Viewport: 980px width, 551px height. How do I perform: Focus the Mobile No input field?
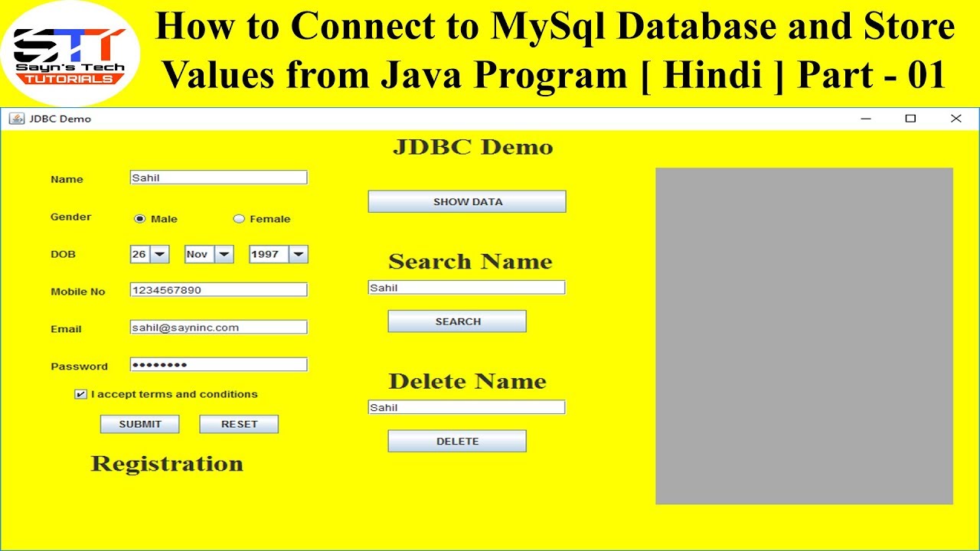219,290
